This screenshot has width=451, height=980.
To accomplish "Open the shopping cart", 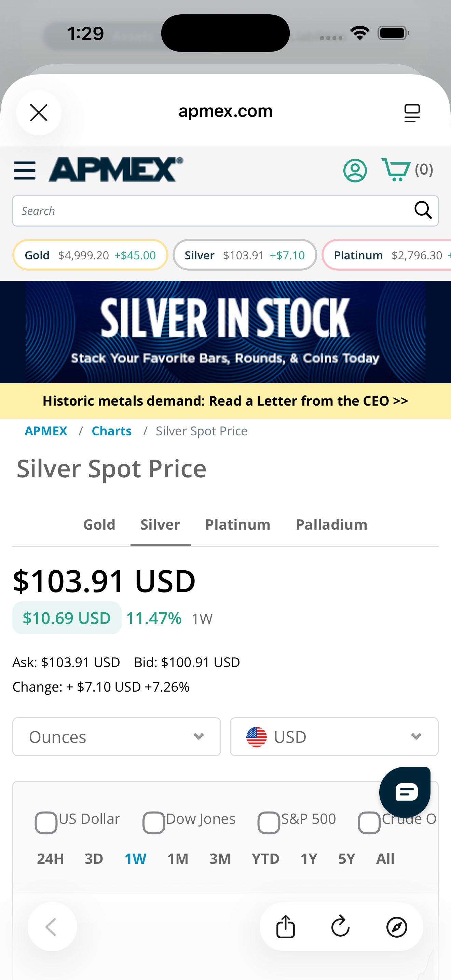I will [x=396, y=170].
